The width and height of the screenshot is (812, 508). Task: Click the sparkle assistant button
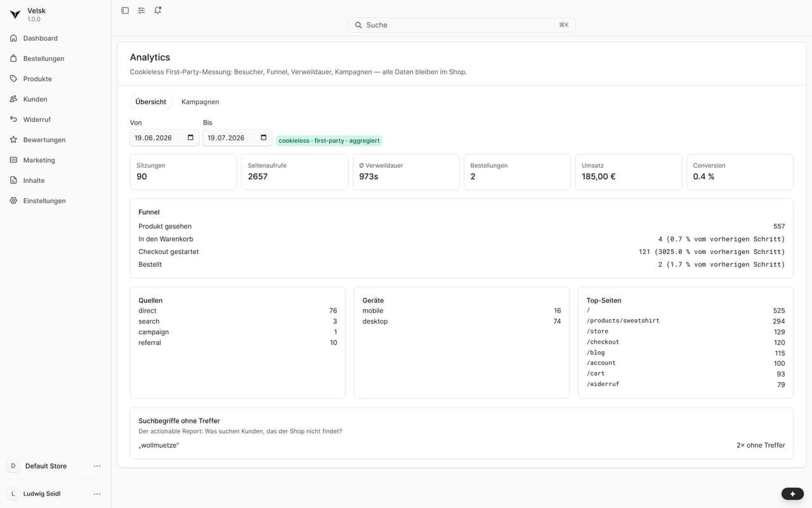(x=792, y=494)
